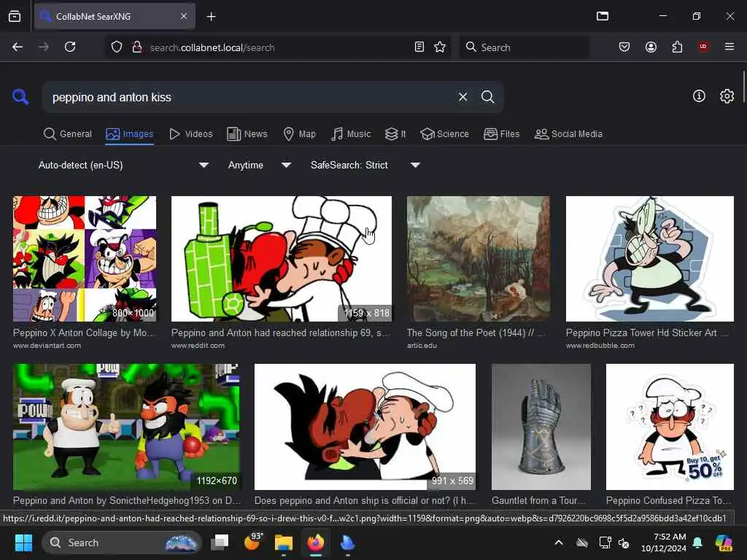The height and width of the screenshot is (560, 747).
Task: Open The Song of the Poet painting thumbnail
Action: pyautogui.click(x=479, y=259)
